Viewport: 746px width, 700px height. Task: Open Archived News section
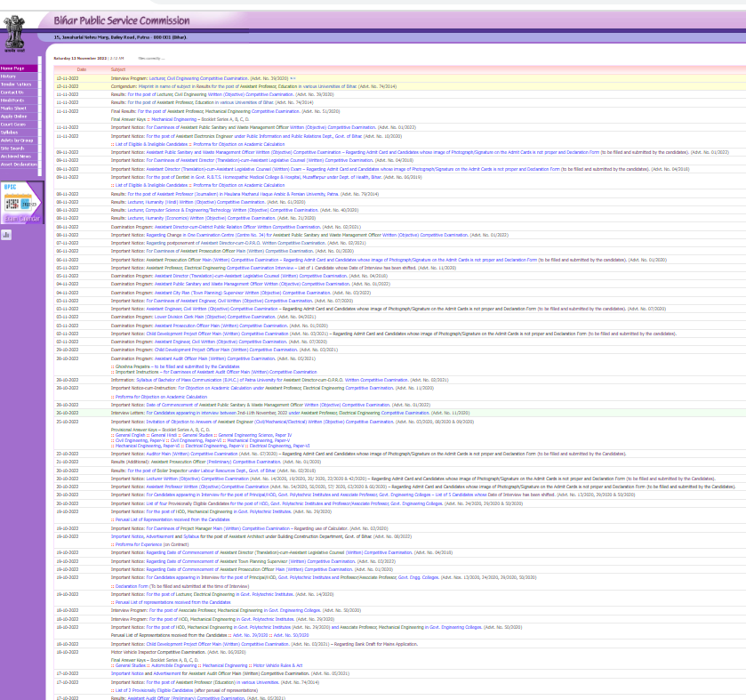click(16, 157)
